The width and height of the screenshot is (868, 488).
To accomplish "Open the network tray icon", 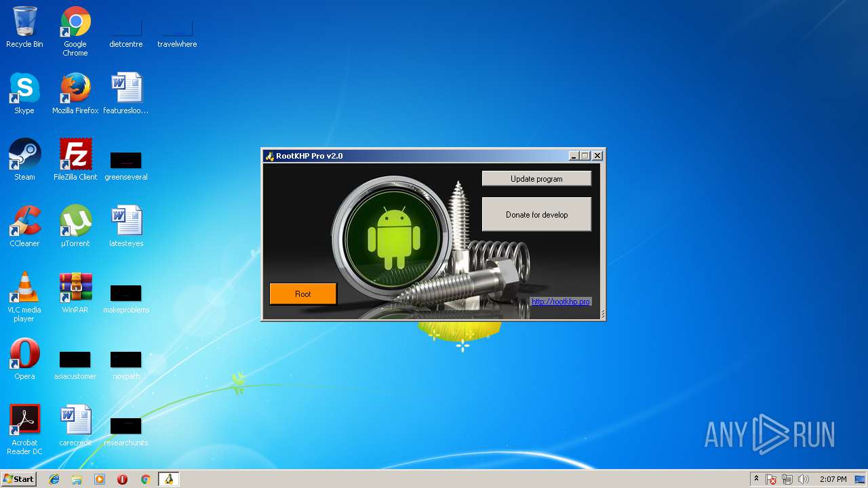I will coord(787,479).
